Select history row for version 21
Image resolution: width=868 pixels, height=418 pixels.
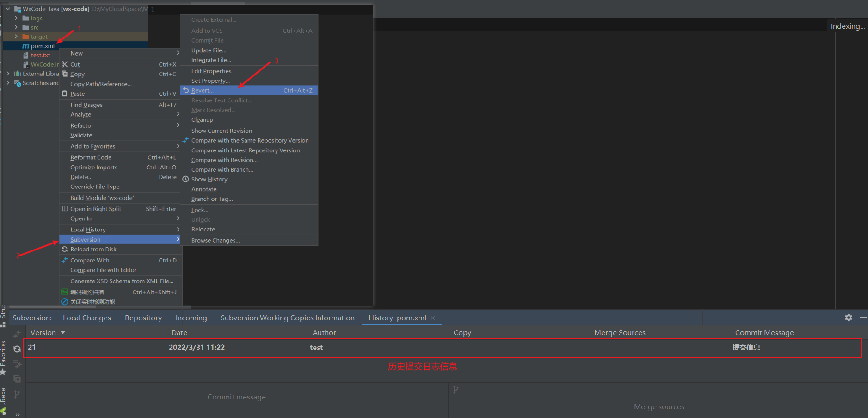(x=443, y=348)
